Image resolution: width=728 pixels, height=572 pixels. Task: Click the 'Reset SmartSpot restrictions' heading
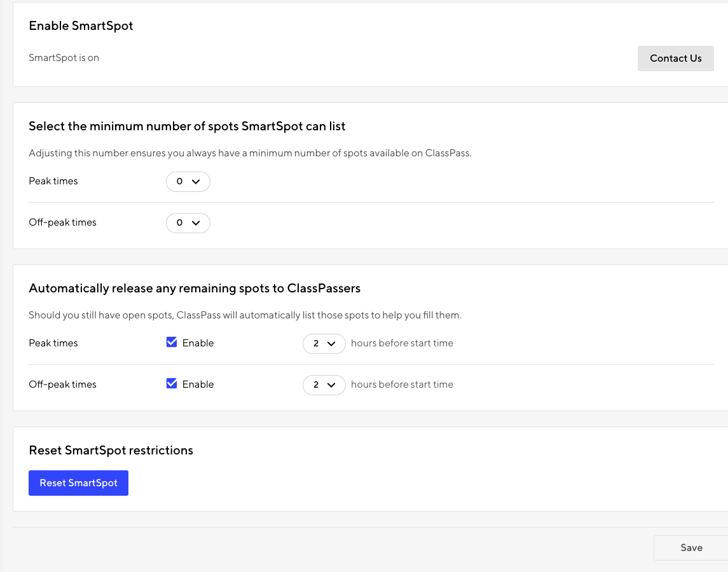point(111,451)
